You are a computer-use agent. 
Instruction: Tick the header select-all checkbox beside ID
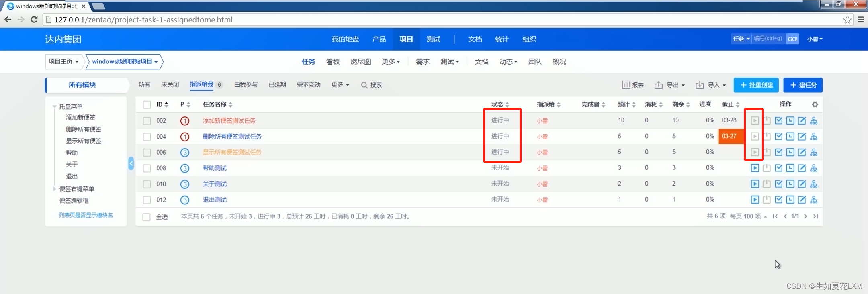tap(147, 105)
